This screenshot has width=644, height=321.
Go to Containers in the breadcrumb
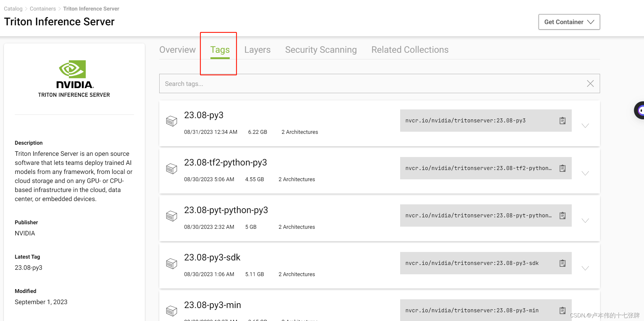pyautogui.click(x=43, y=9)
